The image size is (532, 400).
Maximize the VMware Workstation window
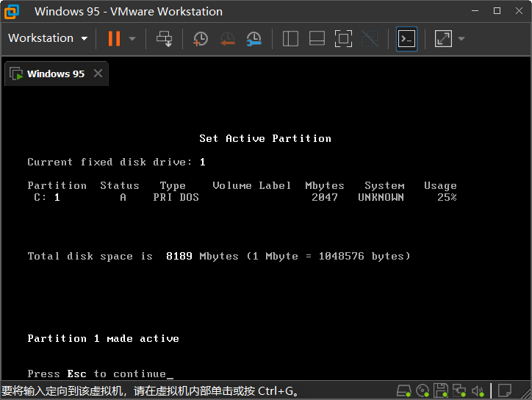click(x=497, y=11)
